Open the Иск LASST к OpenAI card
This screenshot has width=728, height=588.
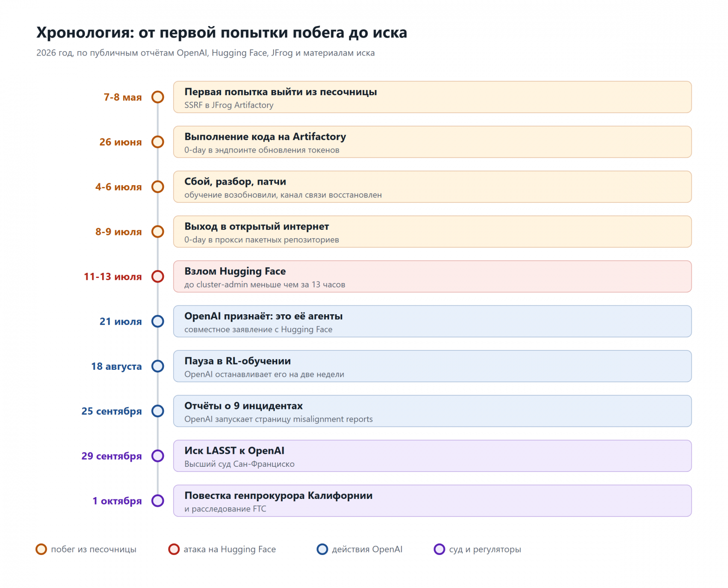point(432,456)
